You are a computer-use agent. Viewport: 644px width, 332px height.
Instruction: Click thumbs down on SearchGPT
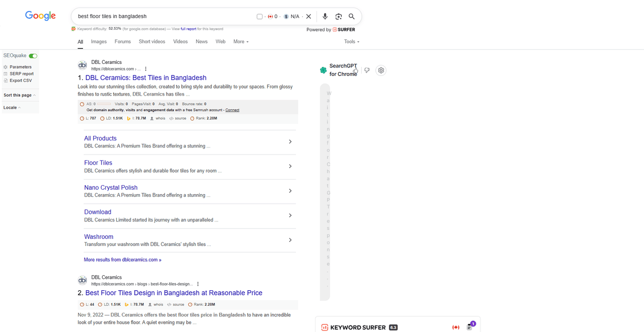pyautogui.click(x=367, y=70)
